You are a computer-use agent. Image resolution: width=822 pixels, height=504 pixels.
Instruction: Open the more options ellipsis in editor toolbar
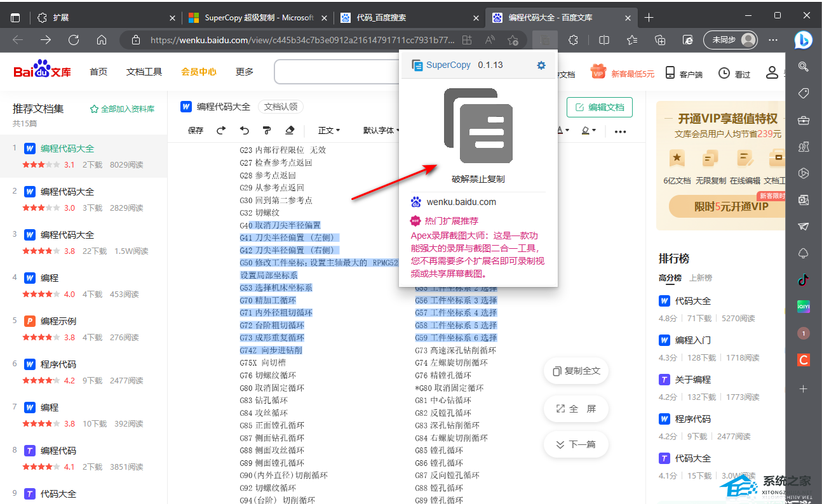(x=621, y=131)
